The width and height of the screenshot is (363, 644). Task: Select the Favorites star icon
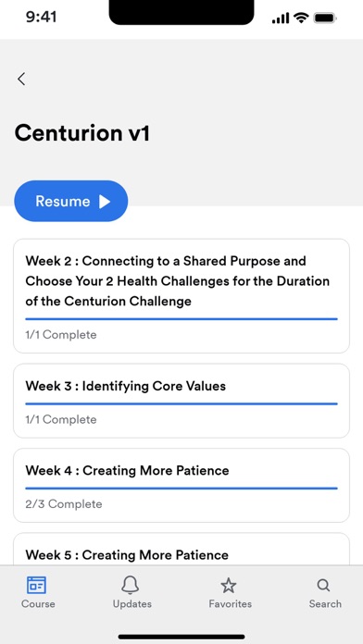coord(229,586)
